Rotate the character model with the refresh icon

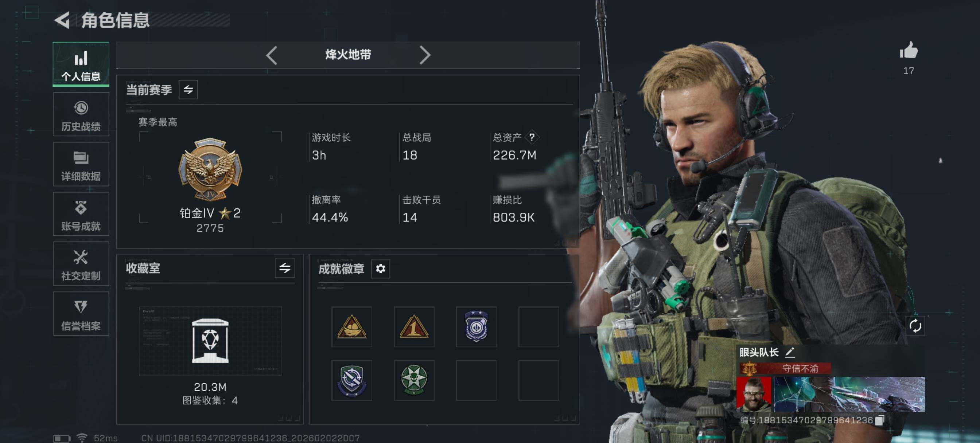[x=915, y=326]
